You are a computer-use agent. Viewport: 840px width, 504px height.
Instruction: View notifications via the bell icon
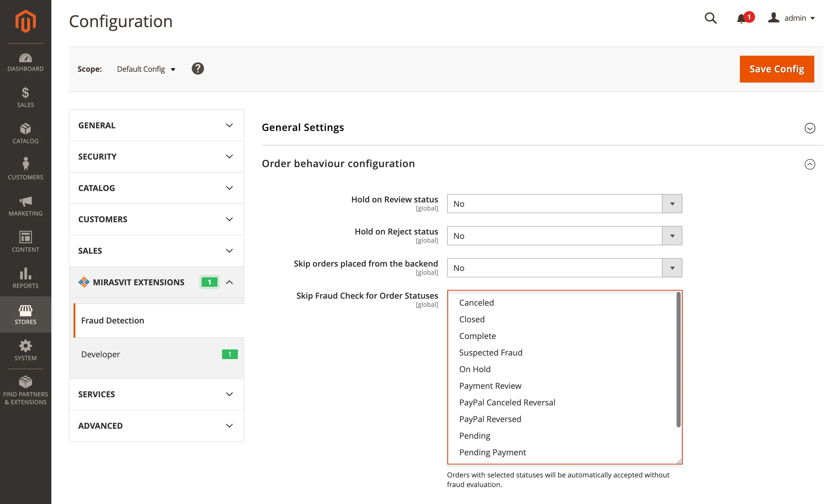point(741,18)
